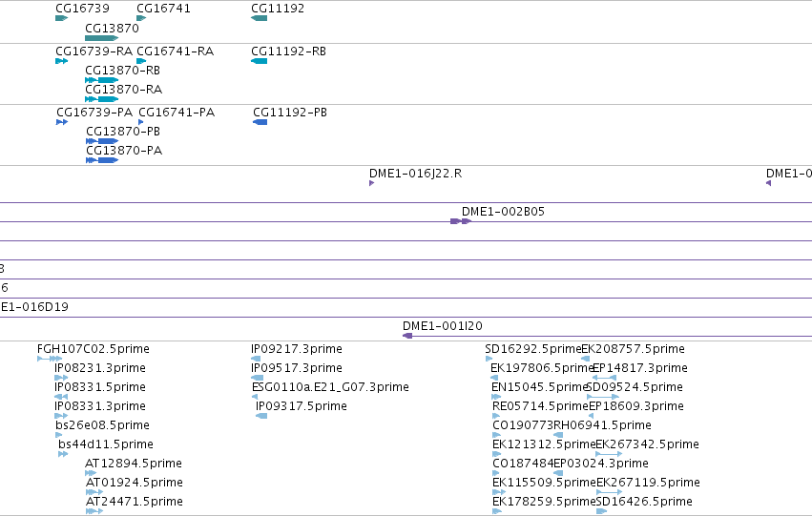Select EST IP08331.5prime
The image size is (812, 516).
coord(100,387)
